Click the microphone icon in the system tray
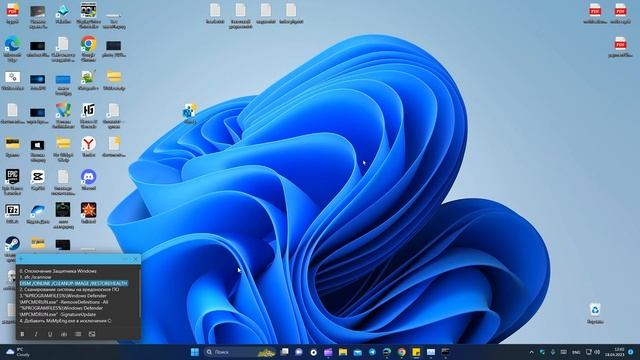The width and height of the screenshot is (640, 360). (x=553, y=352)
